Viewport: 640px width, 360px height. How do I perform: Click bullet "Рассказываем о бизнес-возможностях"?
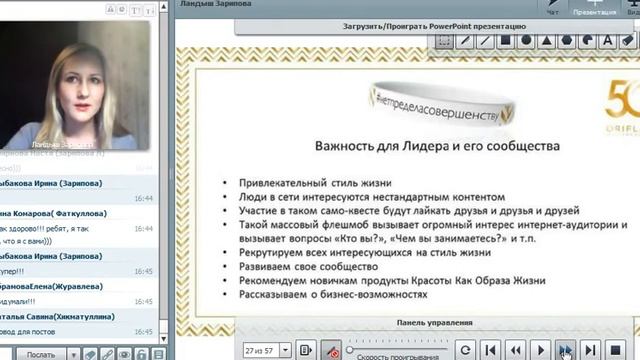pos(333,294)
